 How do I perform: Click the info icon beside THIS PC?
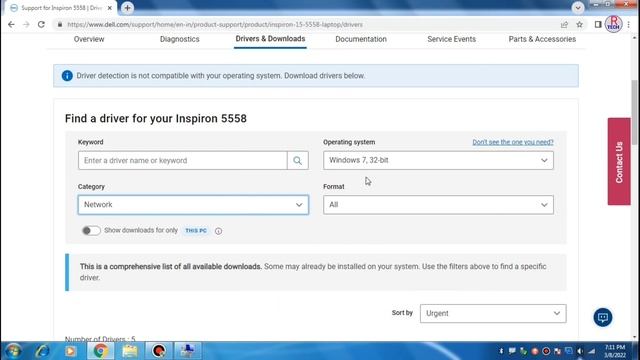(x=218, y=231)
